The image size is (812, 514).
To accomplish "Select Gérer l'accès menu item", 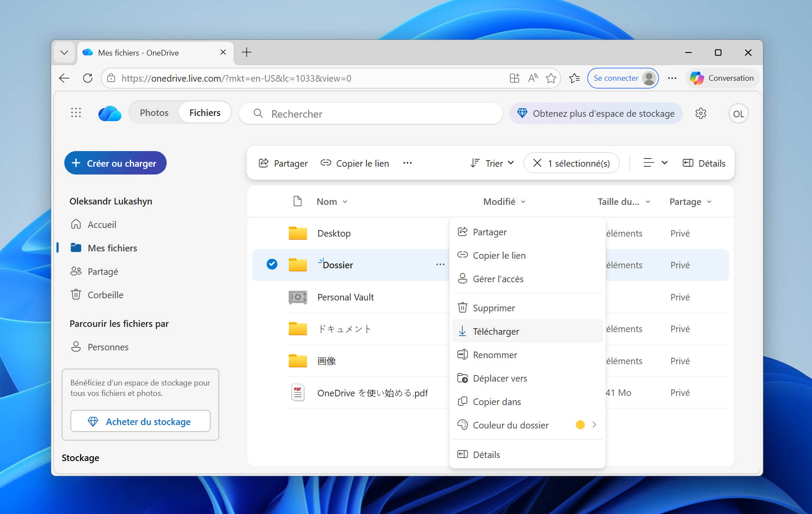I will (527, 279).
